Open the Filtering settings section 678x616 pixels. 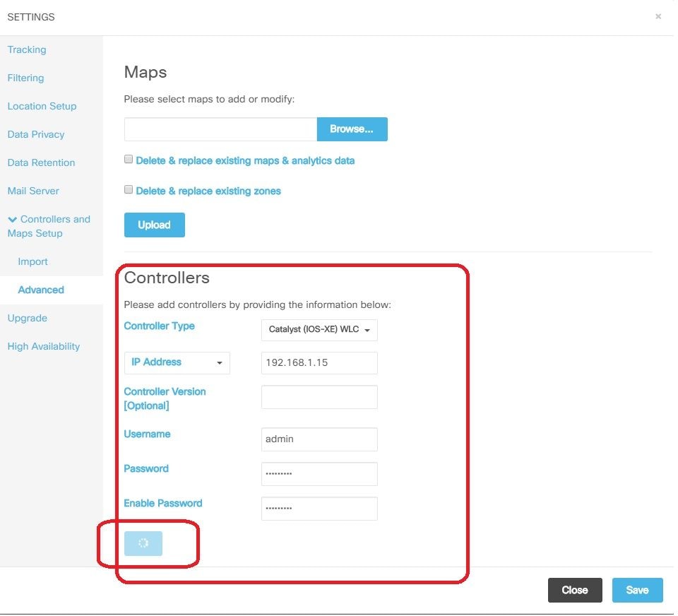[x=25, y=78]
